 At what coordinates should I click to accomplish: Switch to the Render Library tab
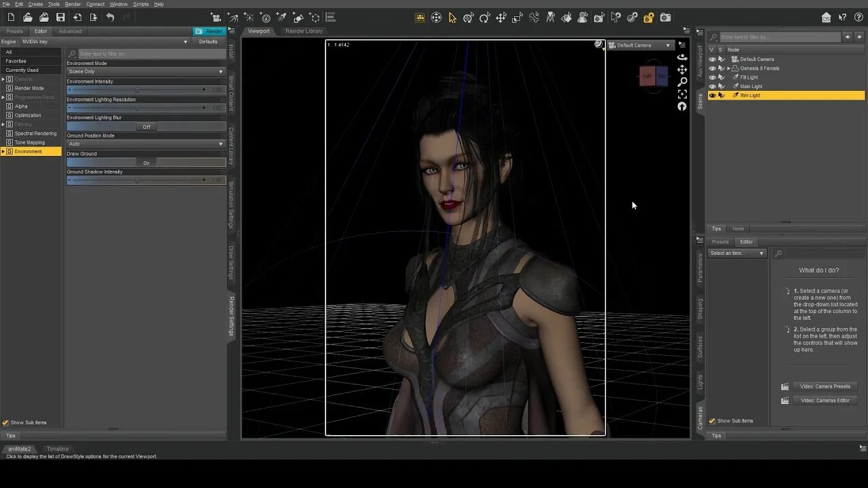click(304, 31)
